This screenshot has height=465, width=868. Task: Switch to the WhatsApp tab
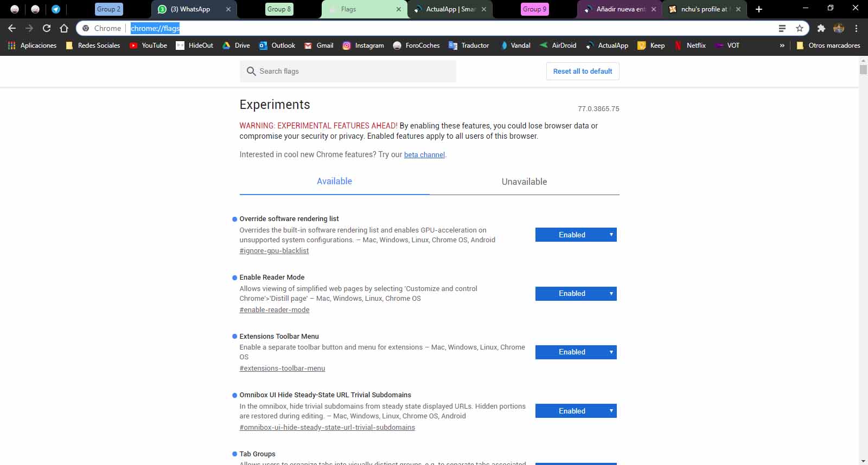190,9
